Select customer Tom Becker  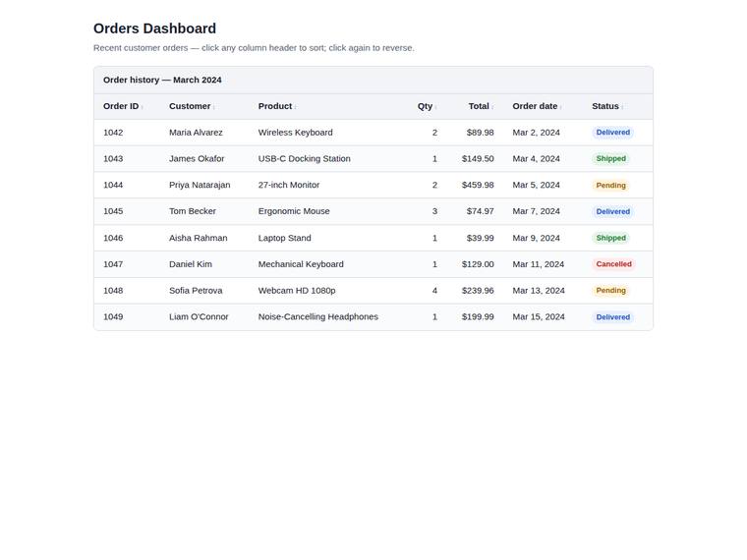(x=193, y=211)
